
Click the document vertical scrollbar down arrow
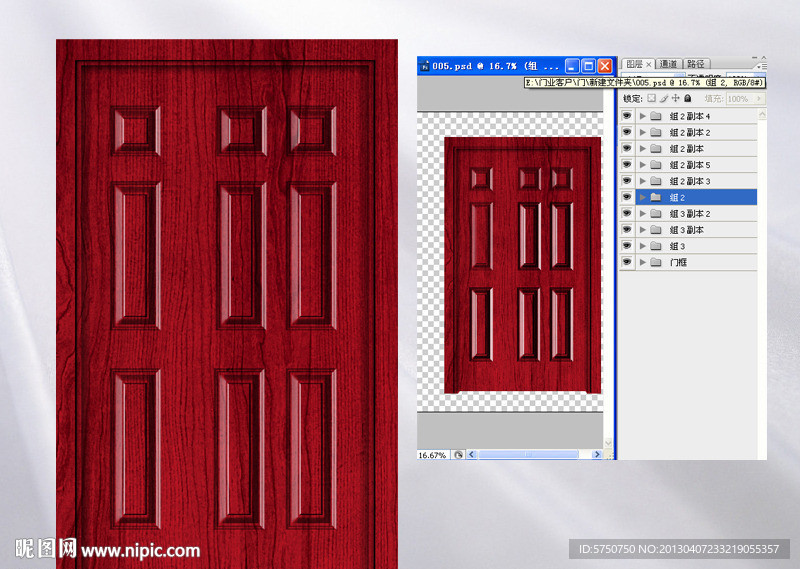608,443
